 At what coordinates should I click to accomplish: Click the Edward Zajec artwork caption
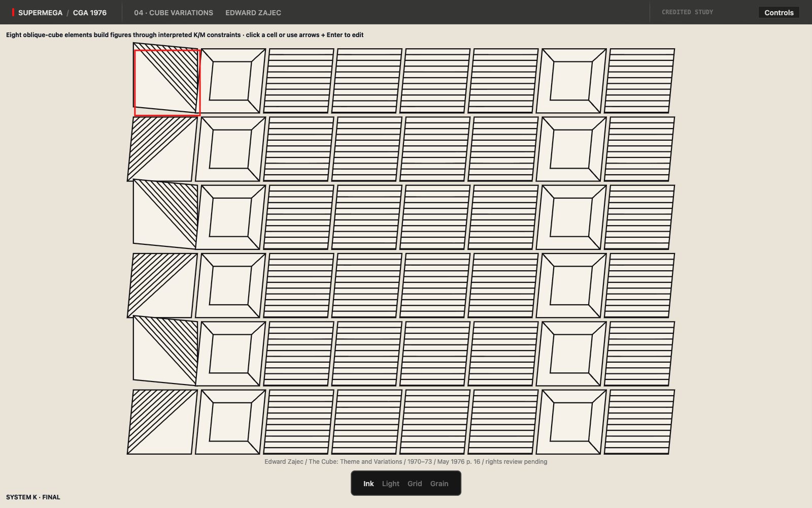(405, 462)
